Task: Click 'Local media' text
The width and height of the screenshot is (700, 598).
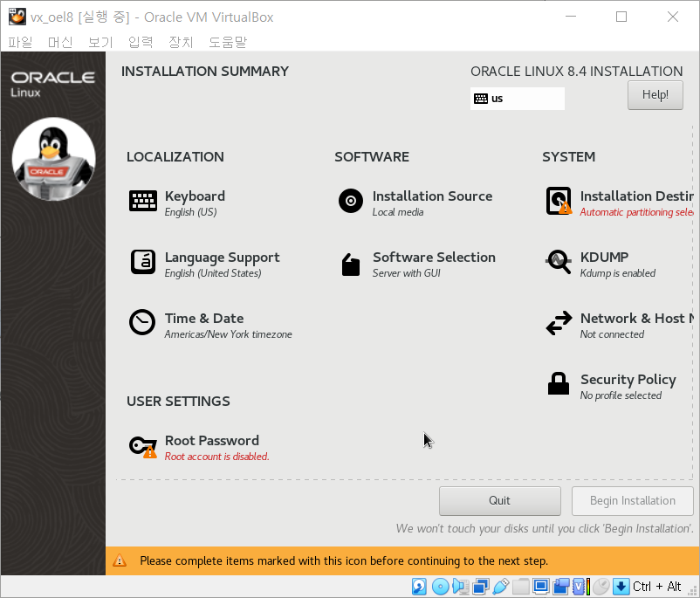Action: point(398,212)
